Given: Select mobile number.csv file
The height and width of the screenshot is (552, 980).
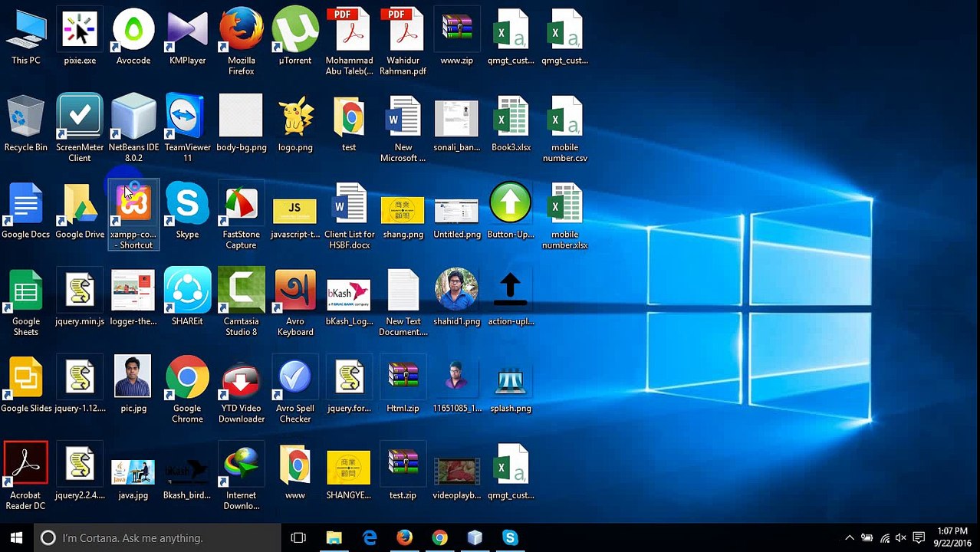Looking at the screenshot, I should [x=565, y=129].
